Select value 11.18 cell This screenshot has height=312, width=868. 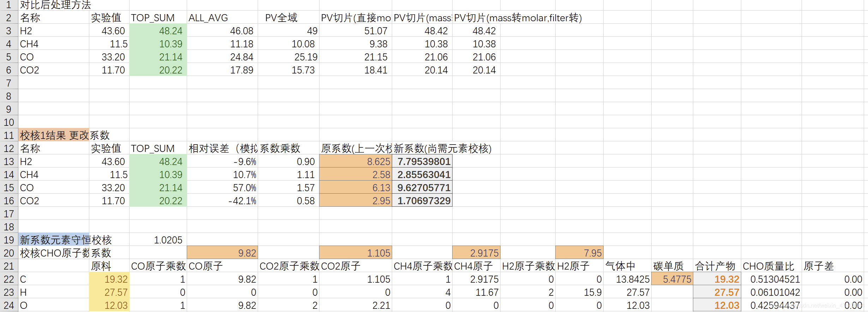point(222,43)
